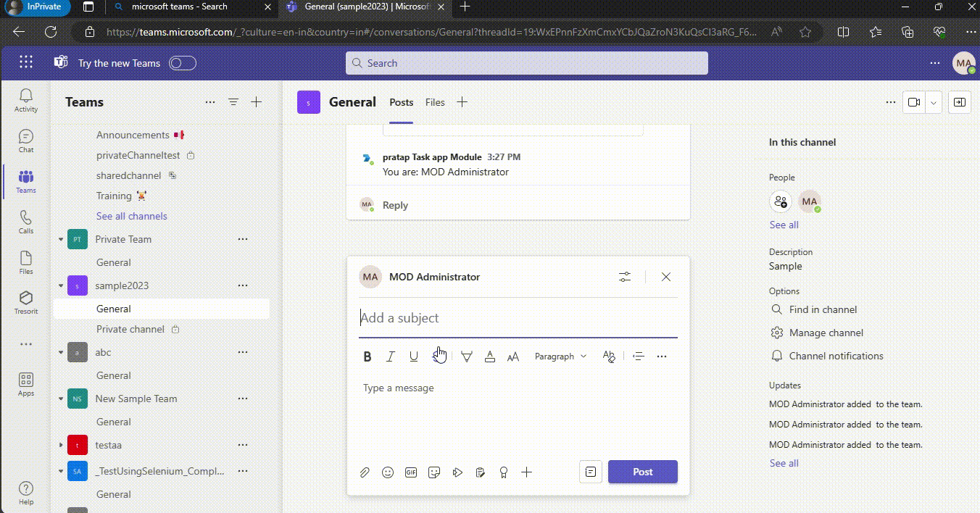
Task: Open the font size option
Action: [513, 356]
